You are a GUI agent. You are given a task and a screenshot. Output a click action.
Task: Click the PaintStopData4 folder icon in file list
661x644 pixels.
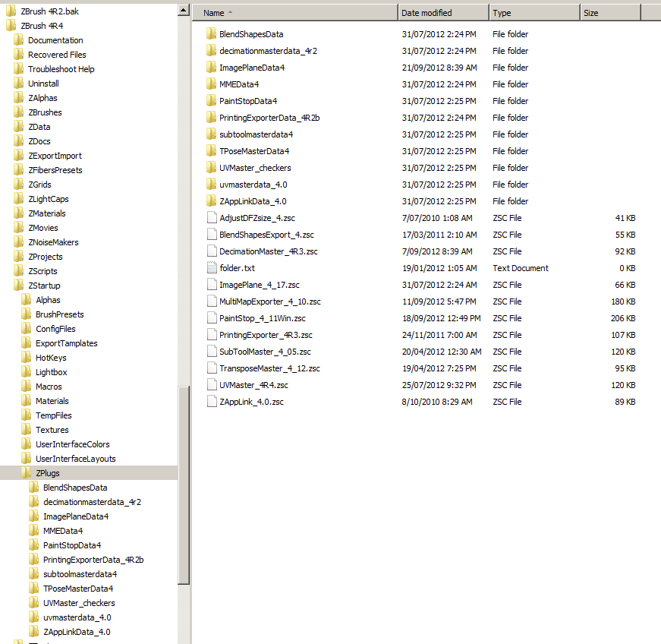tap(211, 101)
